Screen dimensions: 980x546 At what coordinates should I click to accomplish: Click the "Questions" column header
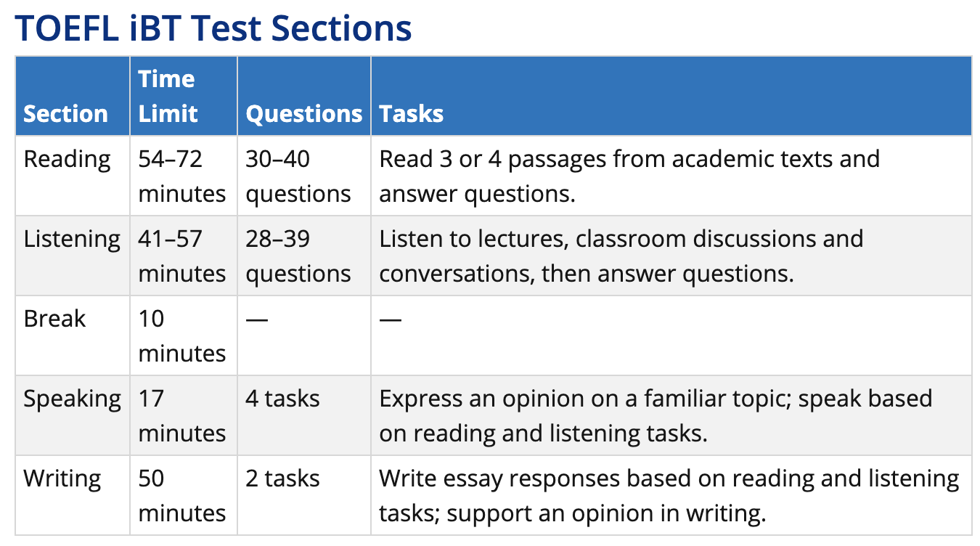[x=303, y=114]
